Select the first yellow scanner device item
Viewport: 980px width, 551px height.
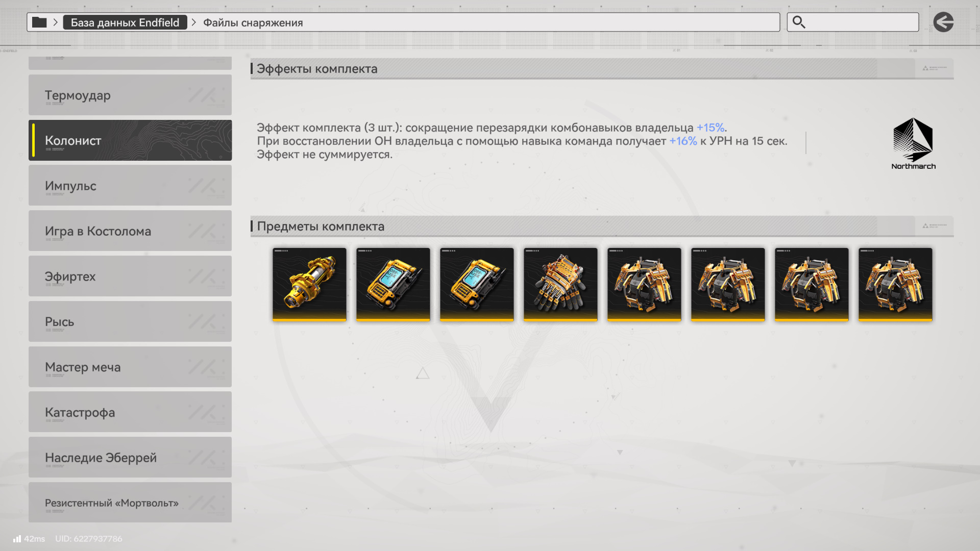click(x=393, y=284)
